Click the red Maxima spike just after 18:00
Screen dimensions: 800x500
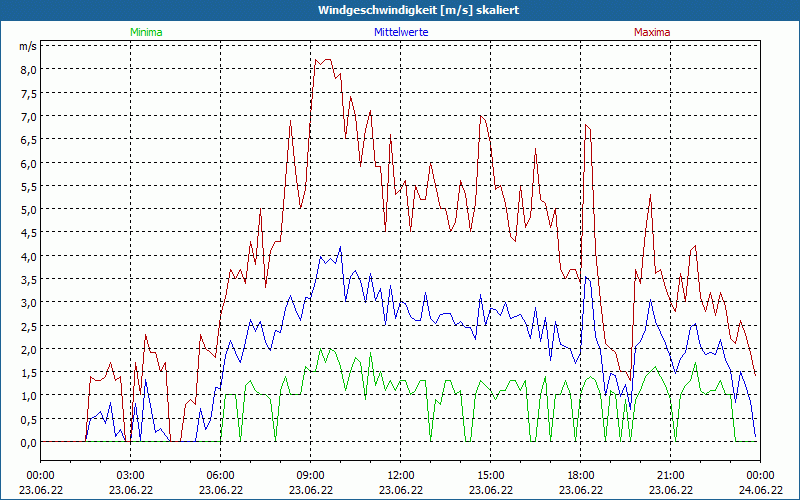588,127
